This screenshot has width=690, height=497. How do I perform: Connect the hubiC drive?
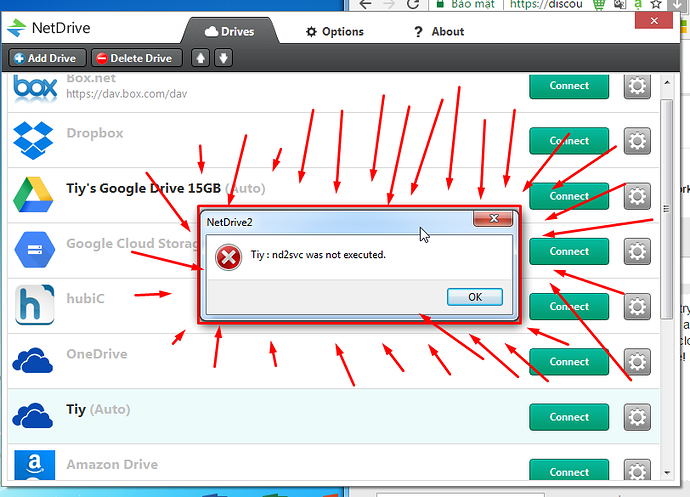(x=569, y=306)
